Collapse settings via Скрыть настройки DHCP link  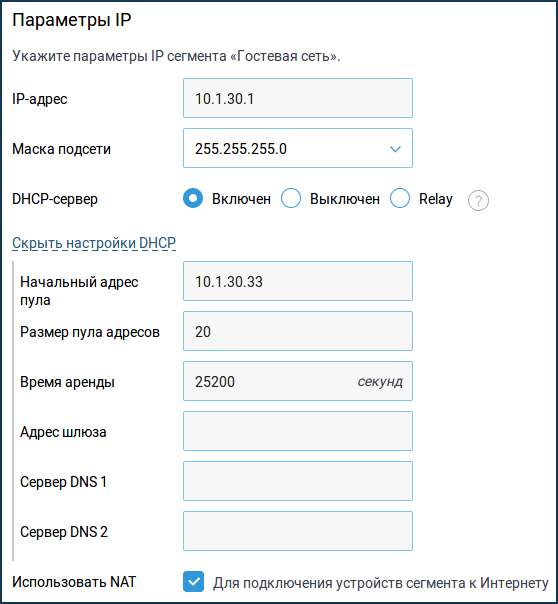(x=94, y=243)
